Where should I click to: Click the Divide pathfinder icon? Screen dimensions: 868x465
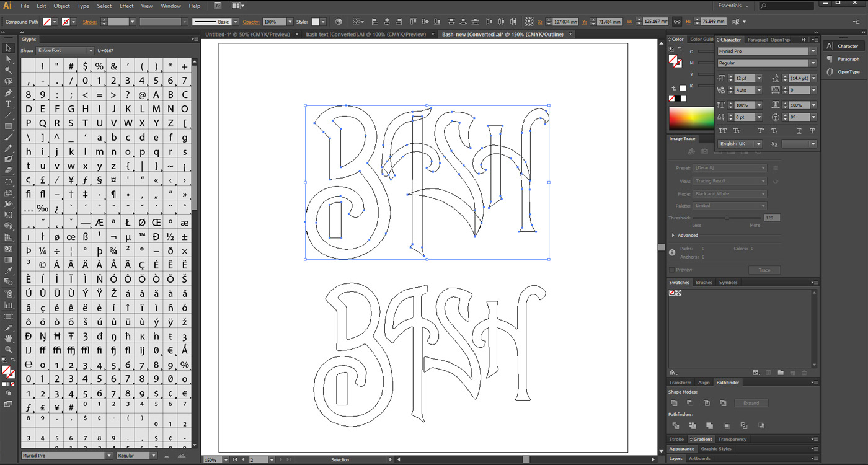point(676,426)
